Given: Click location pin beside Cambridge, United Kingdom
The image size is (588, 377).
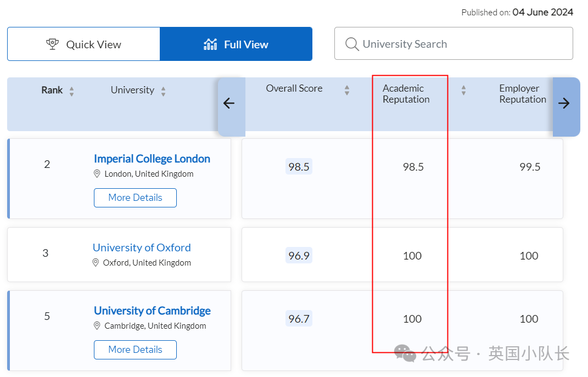Looking at the screenshot, I should click(97, 326).
